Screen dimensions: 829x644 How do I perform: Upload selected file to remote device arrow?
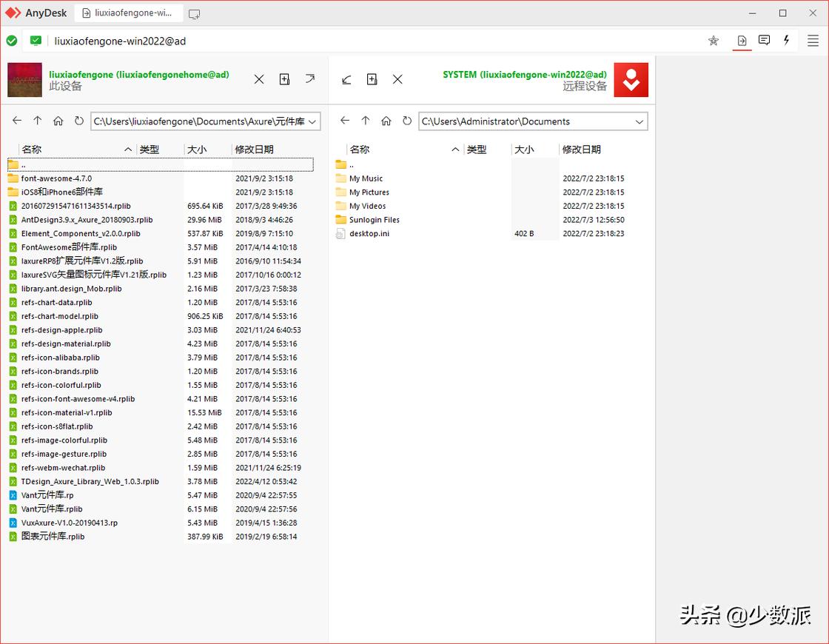point(309,79)
